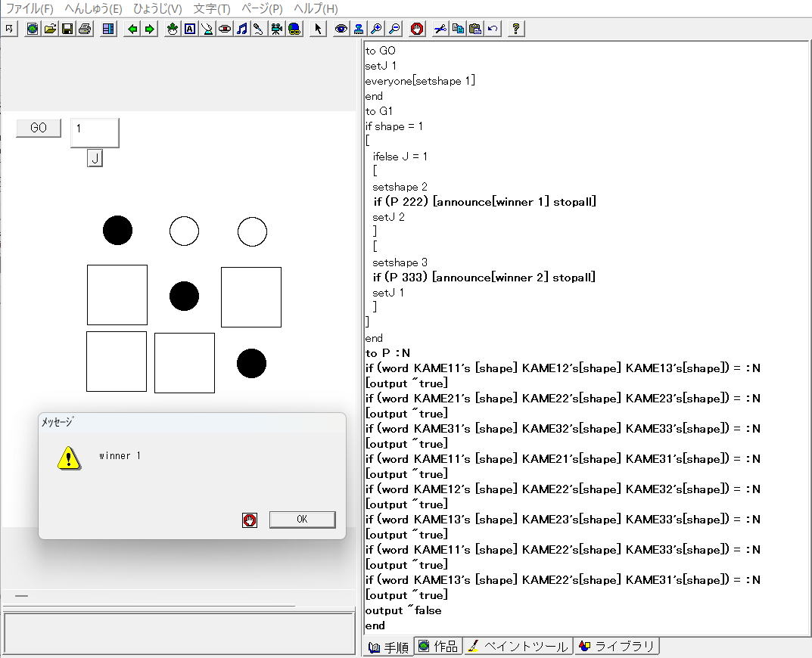
Task: Click the J label under the text box
Action: [95, 158]
